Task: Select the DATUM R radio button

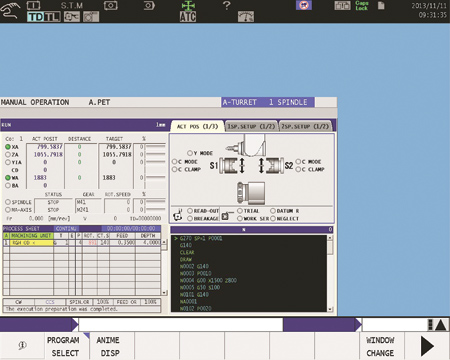Action: coord(273,211)
